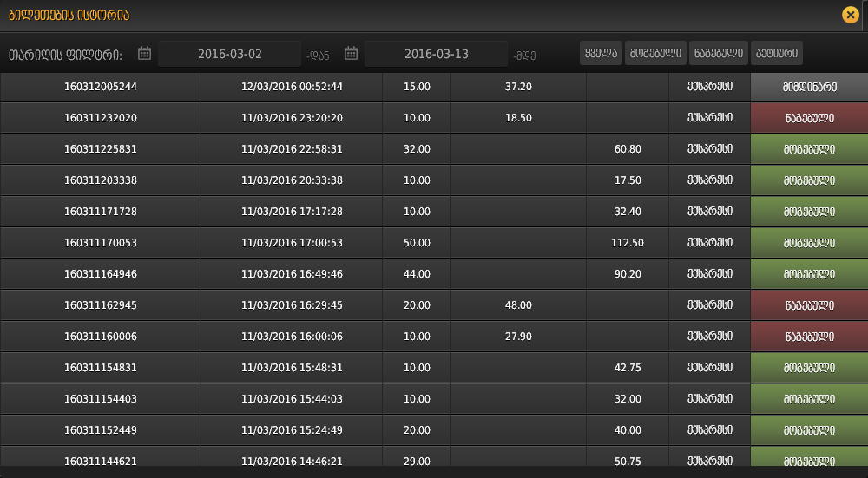
Task: Click the წაგებული status of ticket 160311232020
Action: [x=809, y=118]
